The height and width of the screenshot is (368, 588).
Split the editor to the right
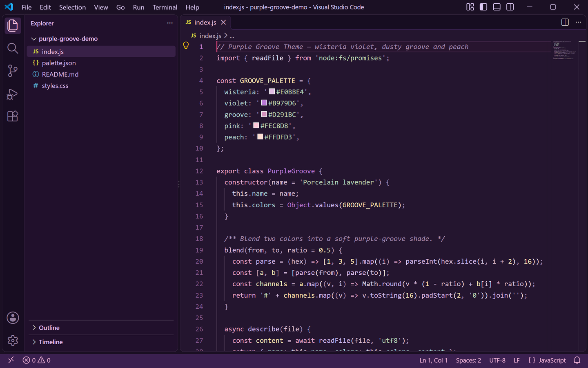565,22
